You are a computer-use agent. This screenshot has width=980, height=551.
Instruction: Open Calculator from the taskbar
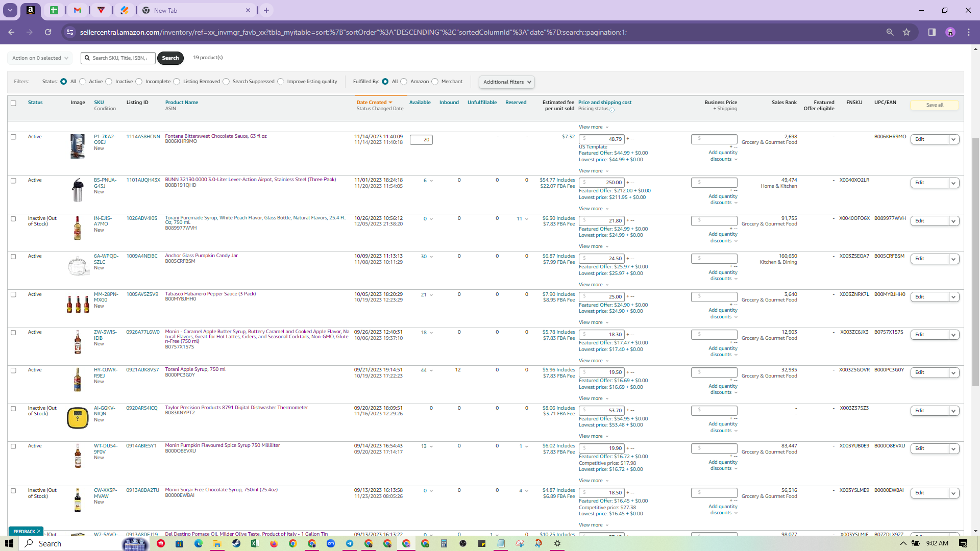(x=444, y=543)
